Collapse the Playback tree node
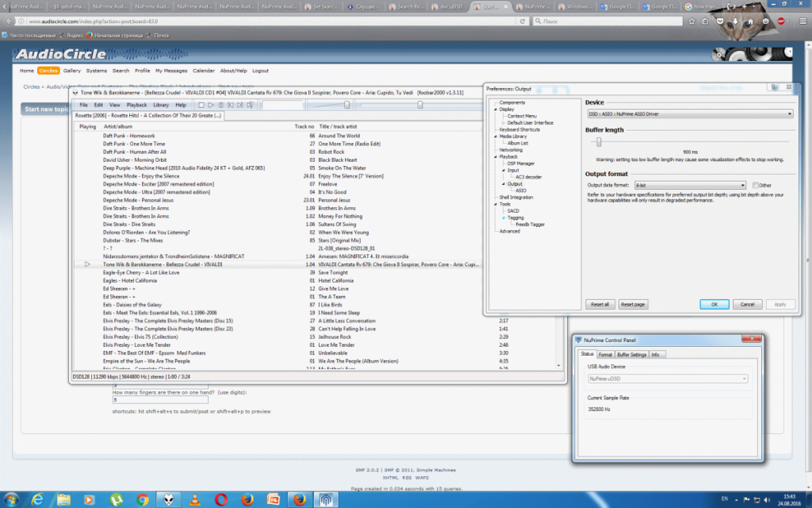This screenshot has width=812, height=508. (496, 156)
